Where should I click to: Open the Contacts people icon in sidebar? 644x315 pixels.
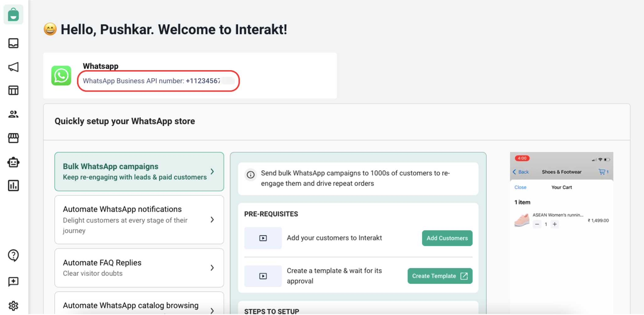tap(14, 114)
